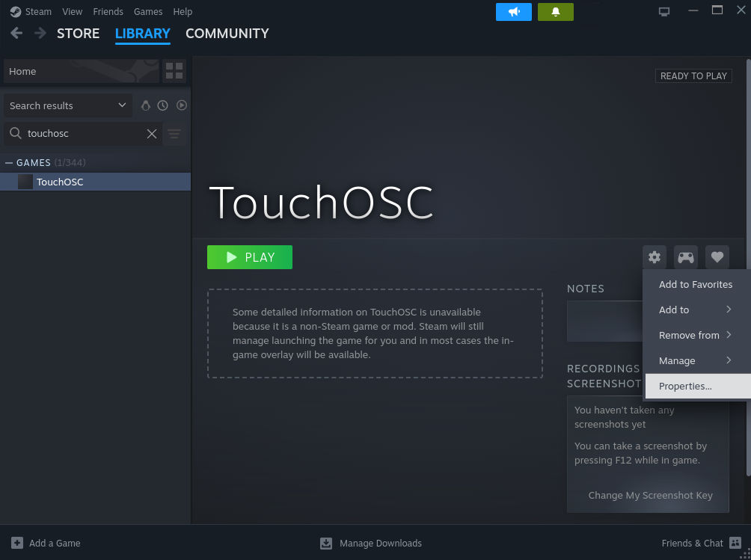Open advanced filter options icon

(x=174, y=134)
